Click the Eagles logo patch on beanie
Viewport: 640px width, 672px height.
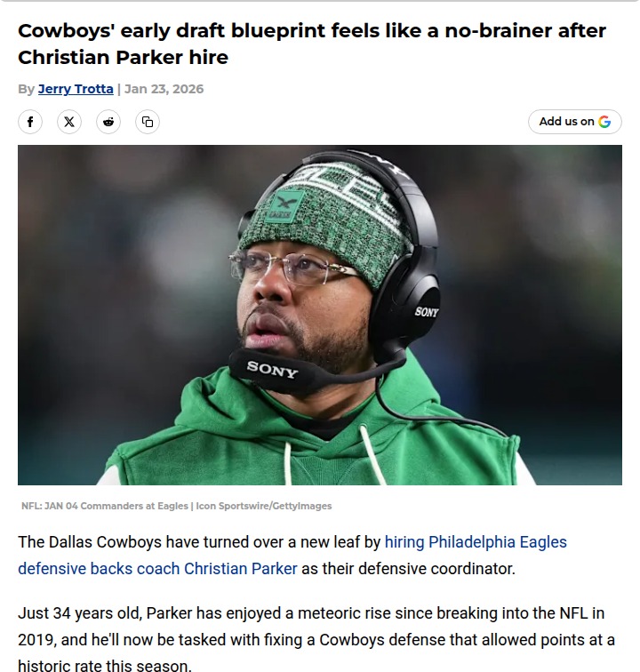point(284,206)
